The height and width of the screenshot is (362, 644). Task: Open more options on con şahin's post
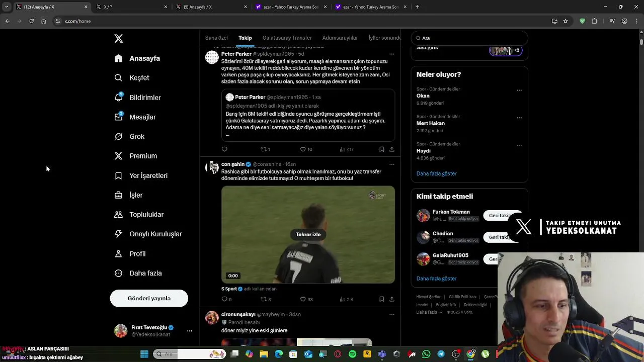point(392,164)
